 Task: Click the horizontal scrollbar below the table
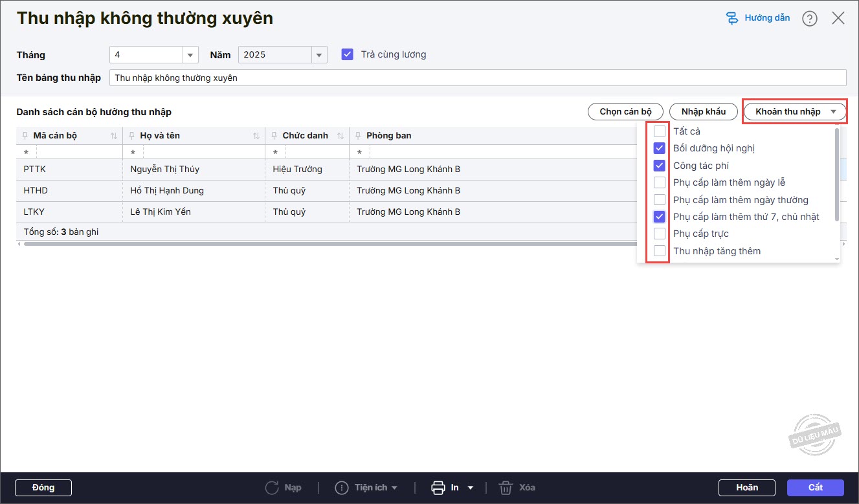pyautogui.click(x=324, y=244)
